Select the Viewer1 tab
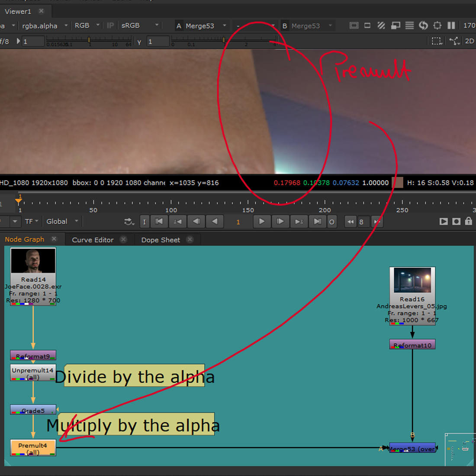 [18, 12]
